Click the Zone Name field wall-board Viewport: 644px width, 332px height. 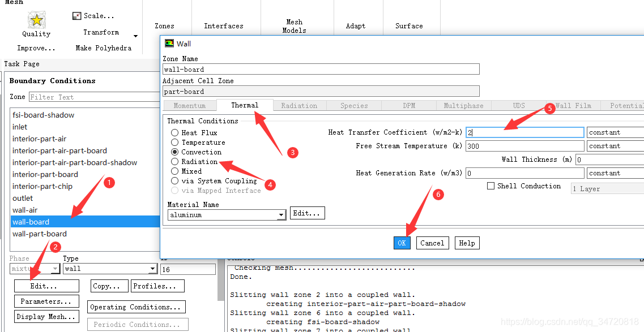(321, 69)
